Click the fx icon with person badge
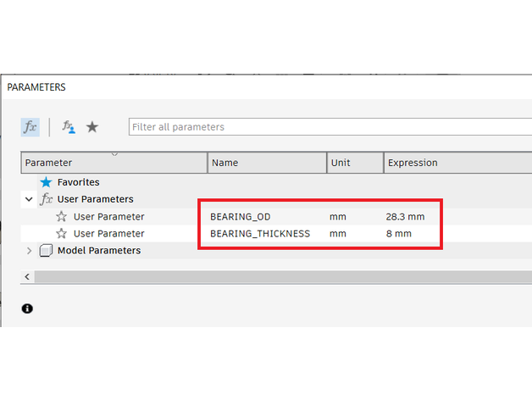 click(69, 126)
